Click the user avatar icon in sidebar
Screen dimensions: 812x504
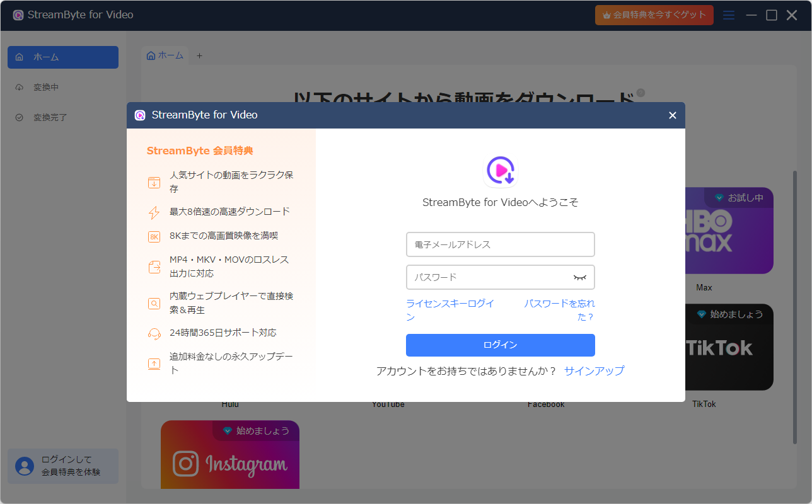coord(25,466)
